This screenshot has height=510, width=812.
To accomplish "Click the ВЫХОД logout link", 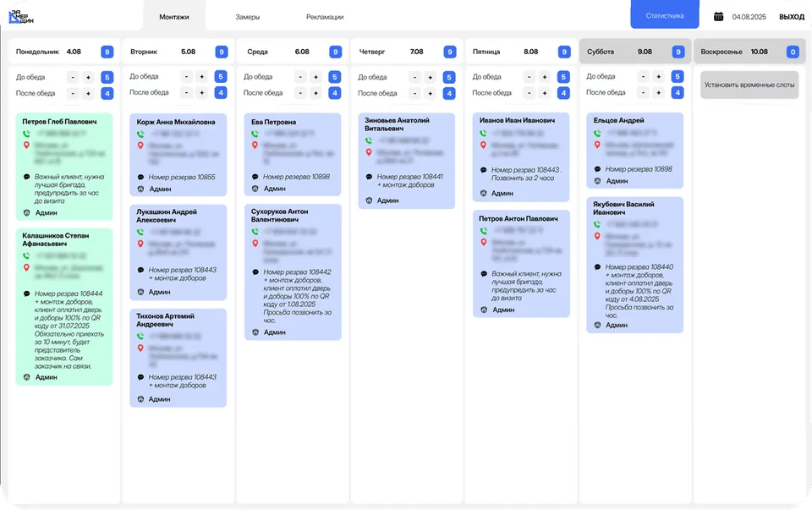I will [792, 17].
